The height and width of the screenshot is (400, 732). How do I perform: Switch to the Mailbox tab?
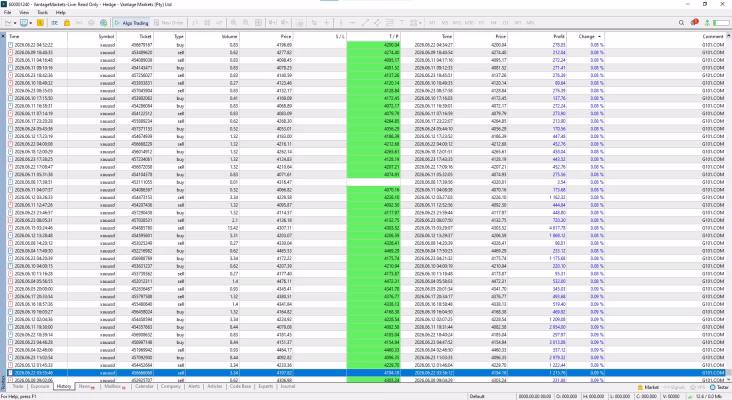tap(114, 386)
